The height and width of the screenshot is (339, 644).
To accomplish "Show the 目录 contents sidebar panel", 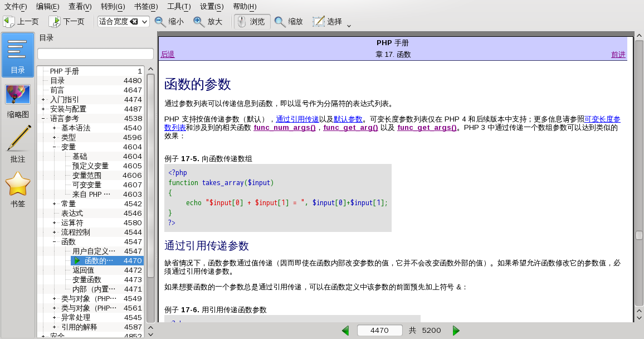I will coord(18,55).
